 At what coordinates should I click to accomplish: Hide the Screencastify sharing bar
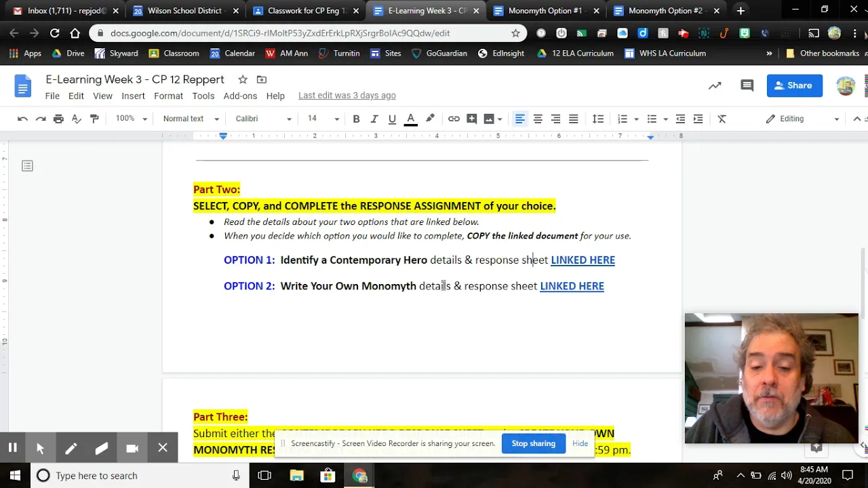pyautogui.click(x=580, y=443)
